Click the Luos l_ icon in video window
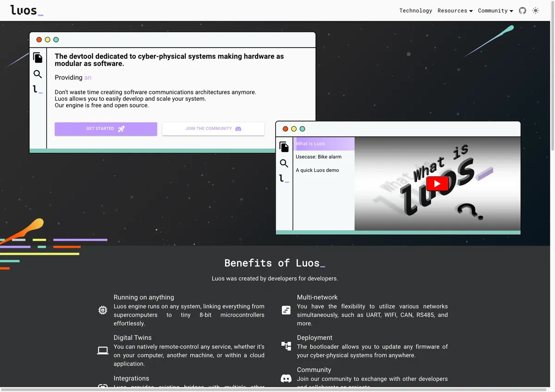The image size is (555, 392). click(x=284, y=178)
